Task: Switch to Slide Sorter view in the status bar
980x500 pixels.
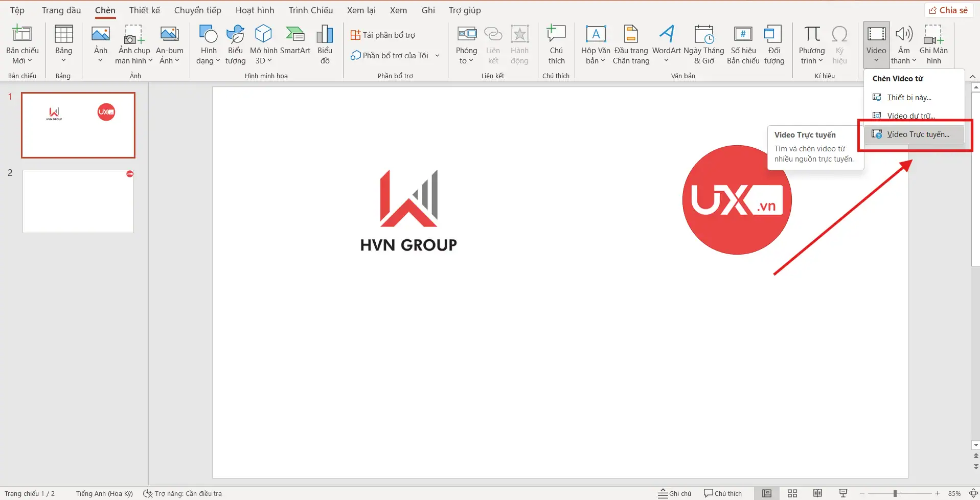Action: (x=792, y=493)
